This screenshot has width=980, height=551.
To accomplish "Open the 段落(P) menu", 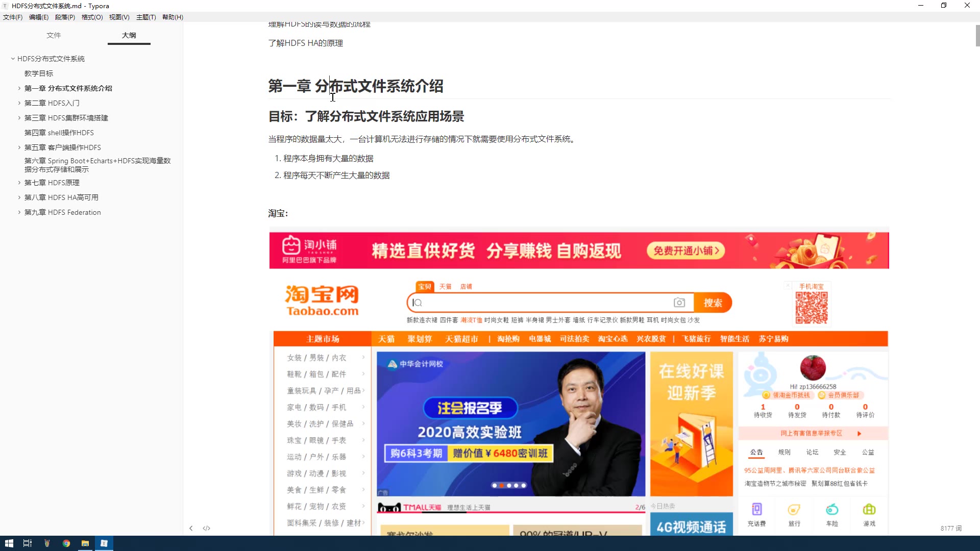I will point(65,17).
